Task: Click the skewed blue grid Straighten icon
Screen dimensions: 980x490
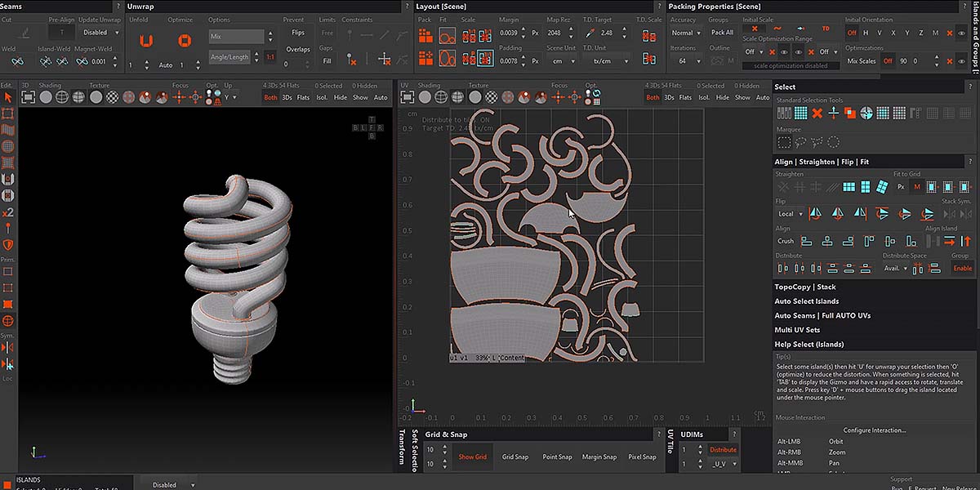Action: (x=881, y=187)
